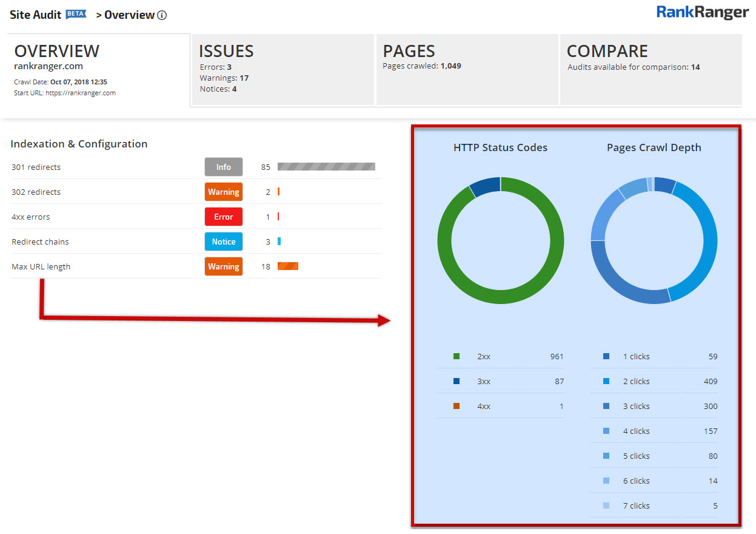Click the Warning badge for Max URL length
756x534 pixels.
click(x=223, y=266)
